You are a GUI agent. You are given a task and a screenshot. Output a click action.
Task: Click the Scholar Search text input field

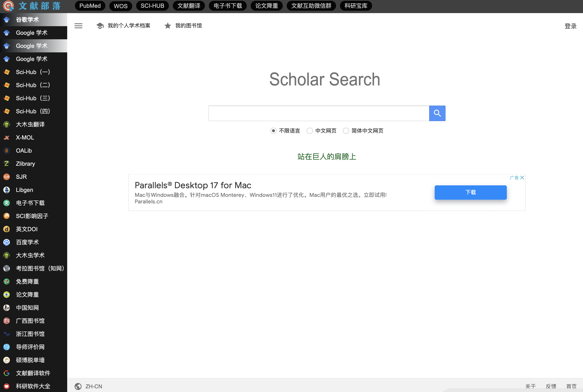(x=319, y=113)
